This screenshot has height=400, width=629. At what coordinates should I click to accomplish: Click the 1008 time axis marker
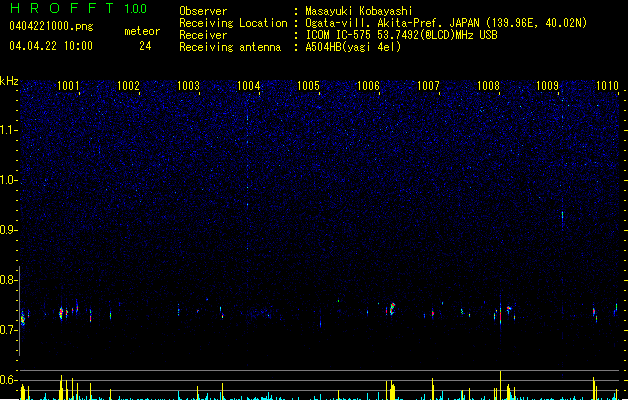pyautogui.click(x=488, y=86)
